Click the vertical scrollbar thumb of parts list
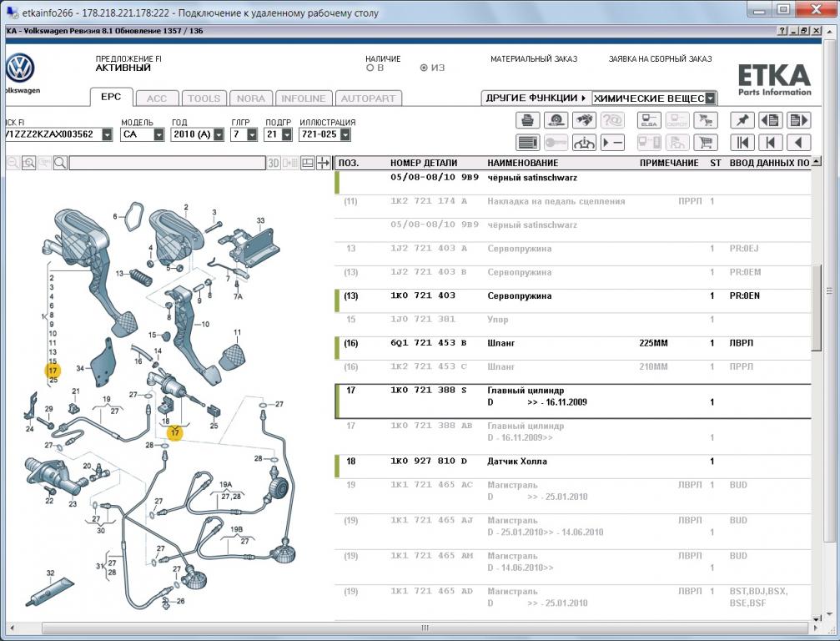840x641 pixels. click(817, 308)
